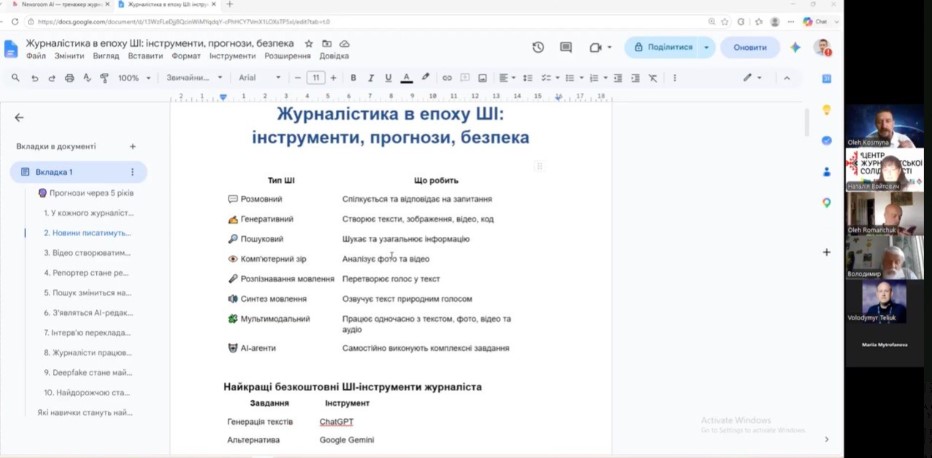This screenshot has width=932, height=458.
Task: Clear formatting
Action: click(653, 78)
